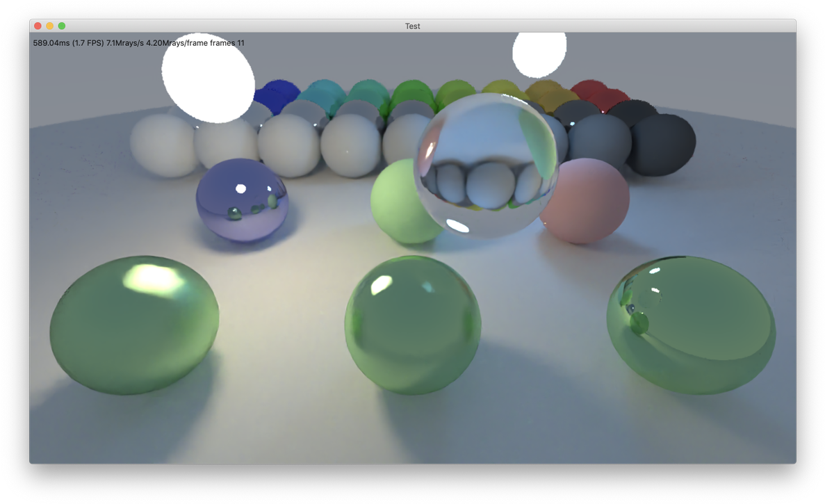This screenshot has height=504, width=825.
Task: Click the frame time and FPS stats overlay
Action: point(138,43)
